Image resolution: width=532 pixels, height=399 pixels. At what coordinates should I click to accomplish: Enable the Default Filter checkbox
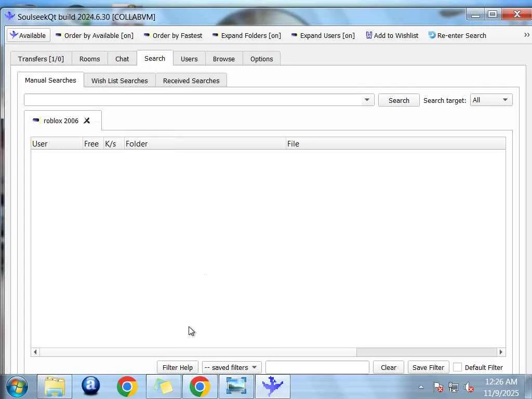[x=457, y=367]
